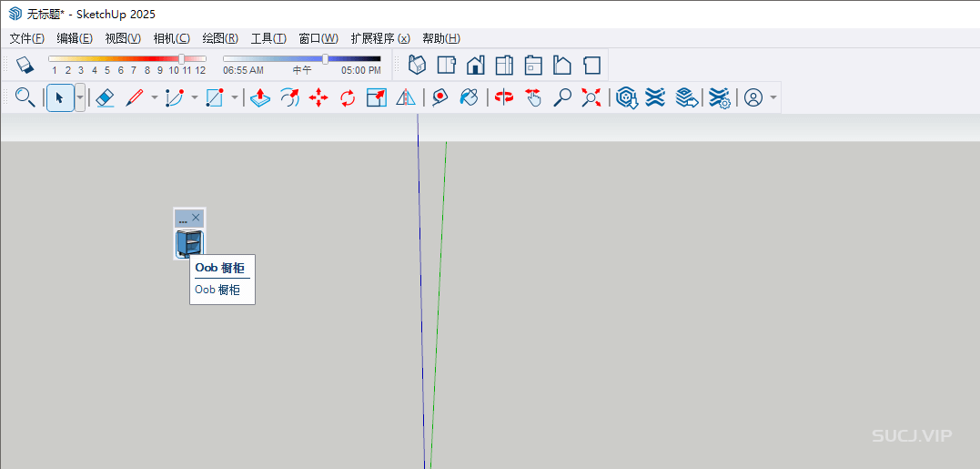Screen dimensions: 980x469
Task: Activate the Push/Pull tool
Action: click(x=260, y=97)
